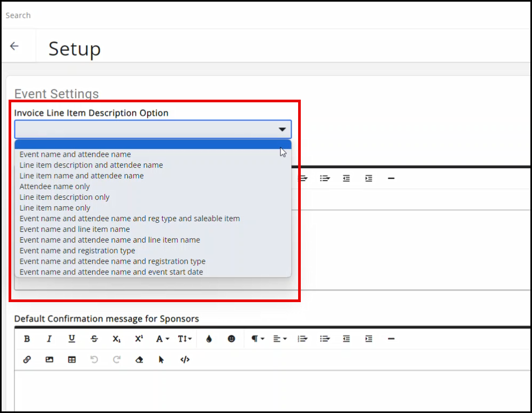Choose "Event name and registration type" option
The image size is (532, 413).
(77, 251)
